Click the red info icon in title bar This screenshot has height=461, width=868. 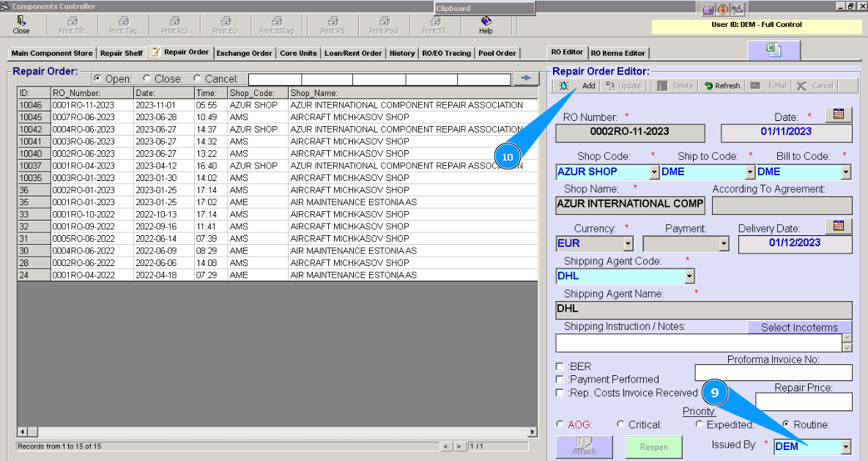click(x=723, y=10)
